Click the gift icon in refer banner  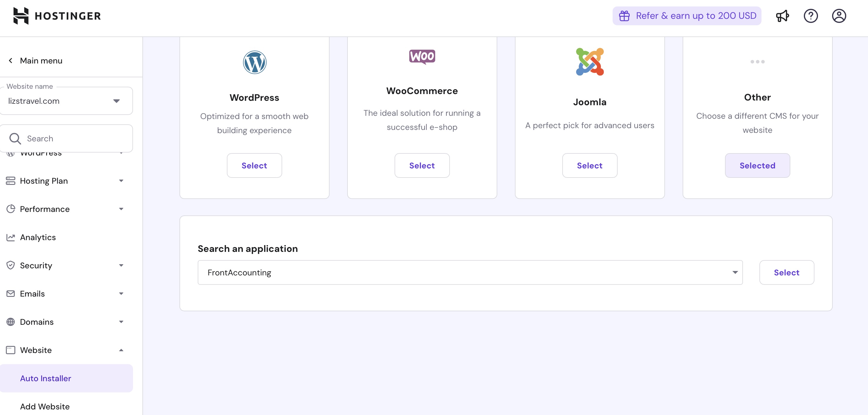(624, 16)
